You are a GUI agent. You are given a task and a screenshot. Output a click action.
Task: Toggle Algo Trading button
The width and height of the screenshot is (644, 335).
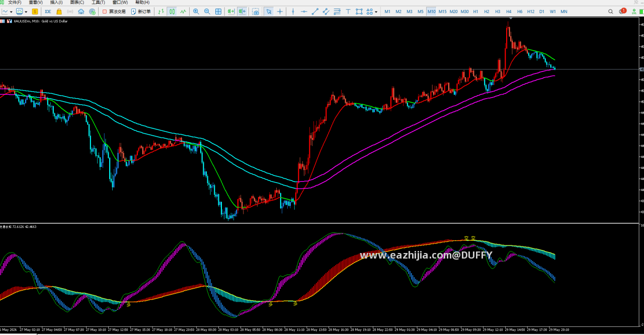coord(114,12)
